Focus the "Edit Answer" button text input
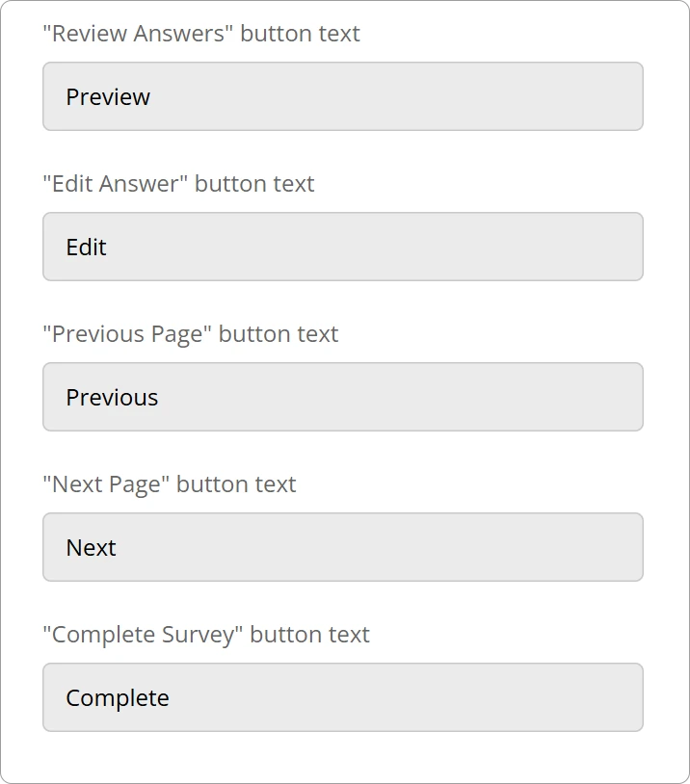Screen dimensions: 690x784 [343, 247]
